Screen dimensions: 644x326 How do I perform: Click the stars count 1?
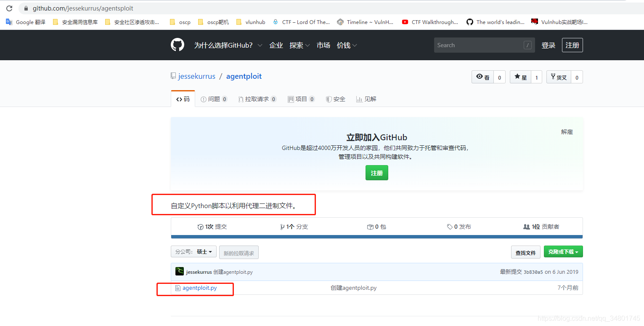click(536, 77)
